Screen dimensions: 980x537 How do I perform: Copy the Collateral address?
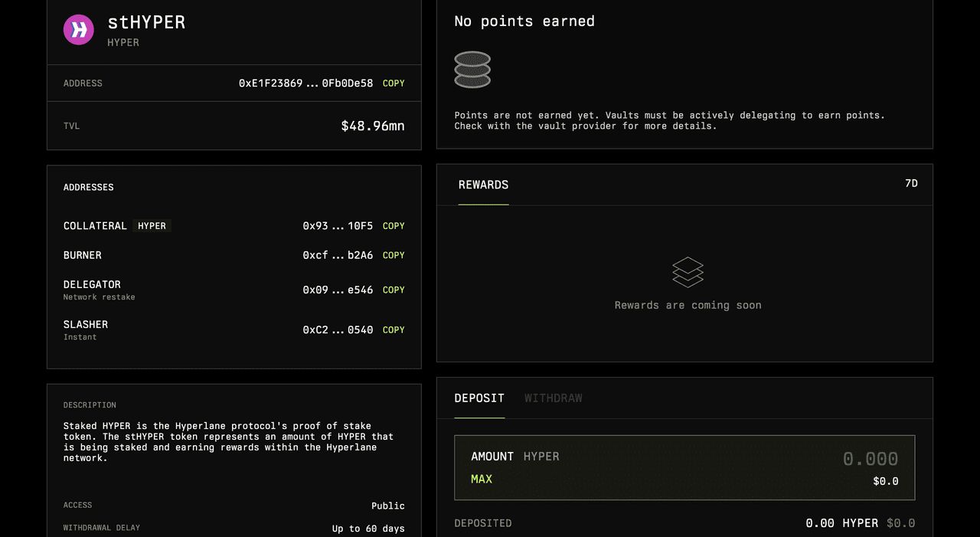[394, 226]
